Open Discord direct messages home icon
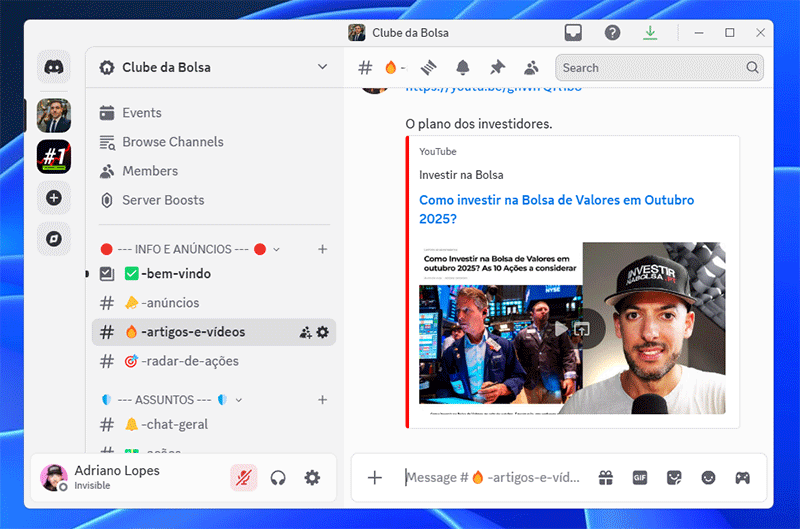 tap(54, 67)
